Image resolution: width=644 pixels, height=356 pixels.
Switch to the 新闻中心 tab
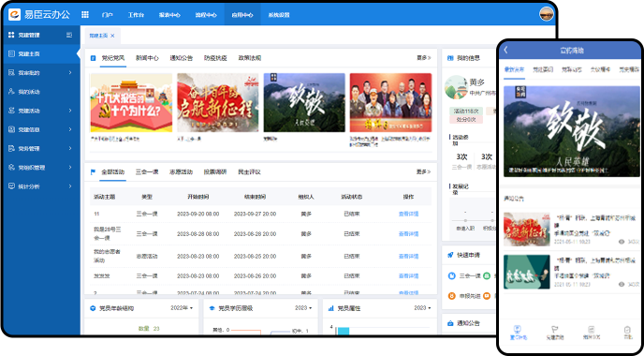pos(147,58)
